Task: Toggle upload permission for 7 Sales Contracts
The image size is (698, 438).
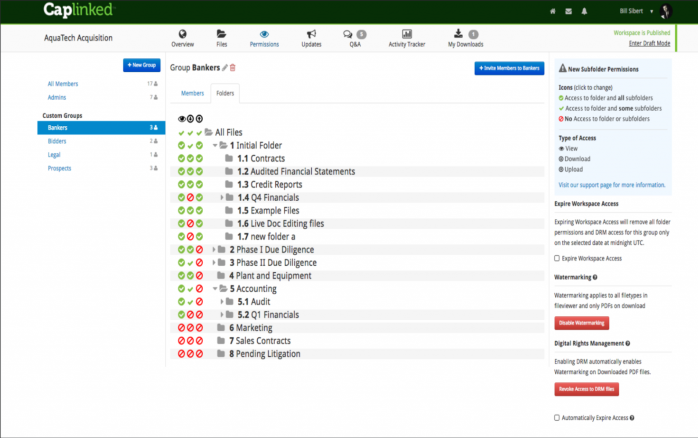Action: click(x=199, y=341)
